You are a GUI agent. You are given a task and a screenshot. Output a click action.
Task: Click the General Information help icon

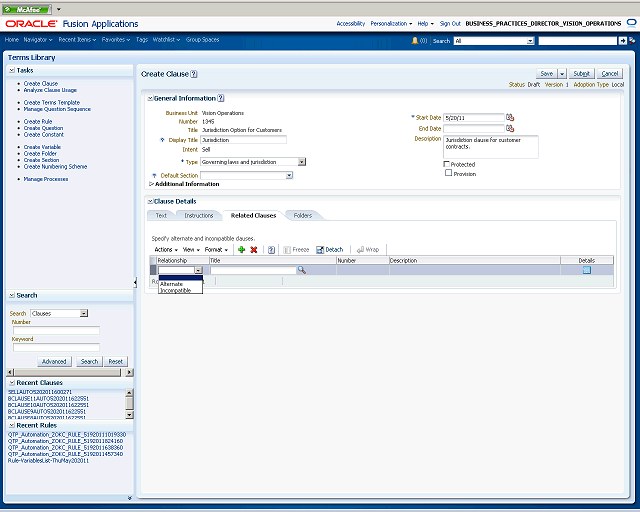click(x=220, y=98)
